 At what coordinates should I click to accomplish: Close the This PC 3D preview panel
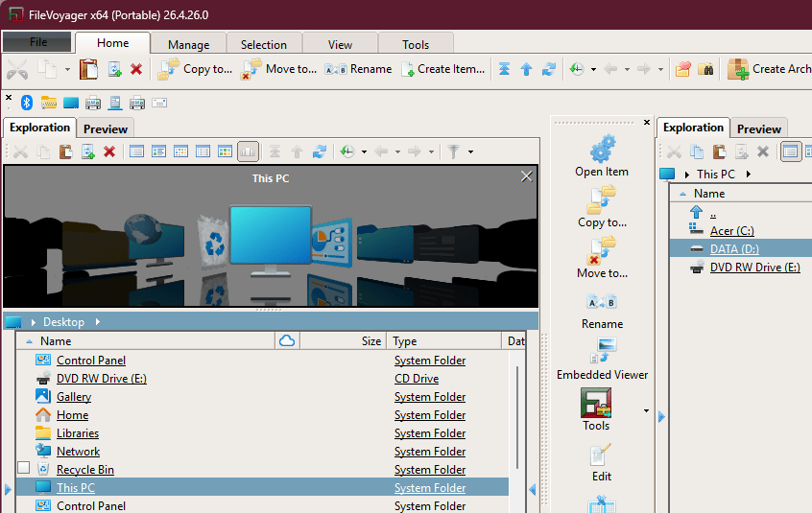click(x=526, y=176)
